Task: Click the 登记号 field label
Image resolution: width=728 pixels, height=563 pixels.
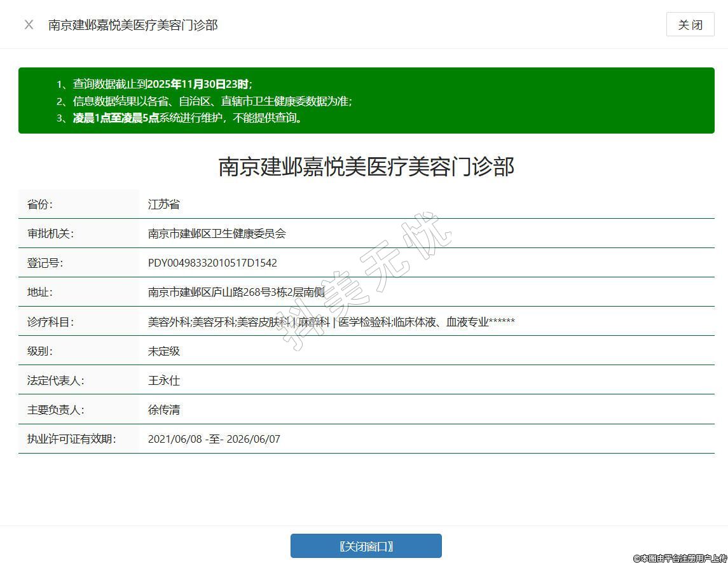Action: pyautogui.click(x=45, y=263)
